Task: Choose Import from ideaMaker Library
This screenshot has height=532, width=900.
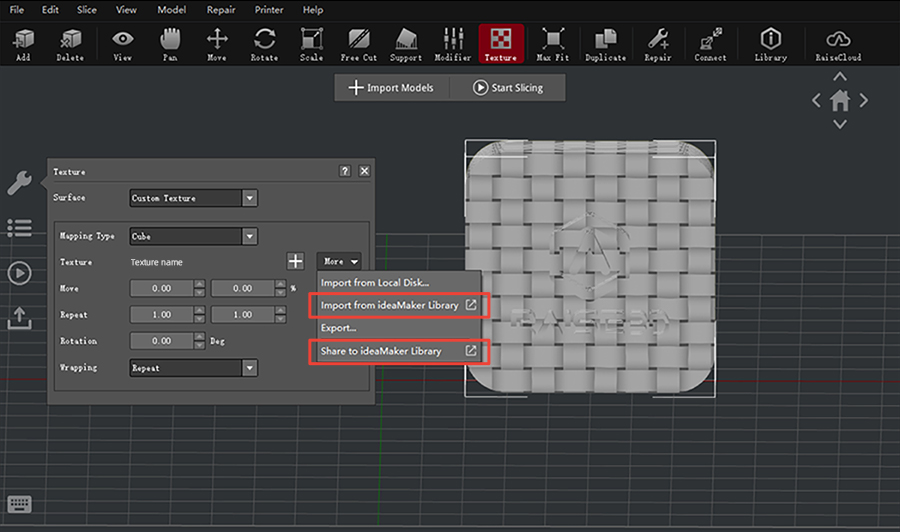Action: click(399, 305)
